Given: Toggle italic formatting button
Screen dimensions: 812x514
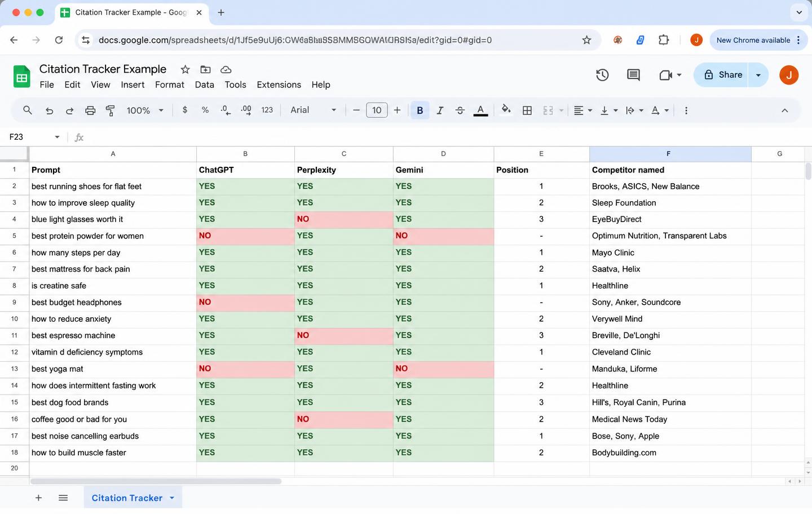Looking at the screenshot, I should point(440,110).
